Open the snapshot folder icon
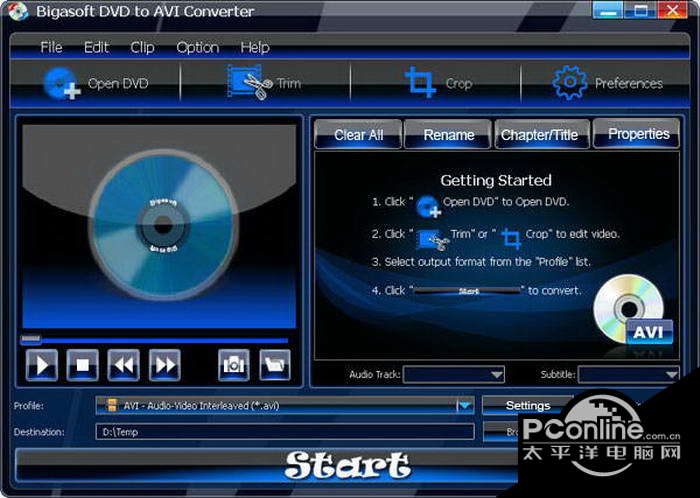700x498 pixels. click(x=275, y=365)
